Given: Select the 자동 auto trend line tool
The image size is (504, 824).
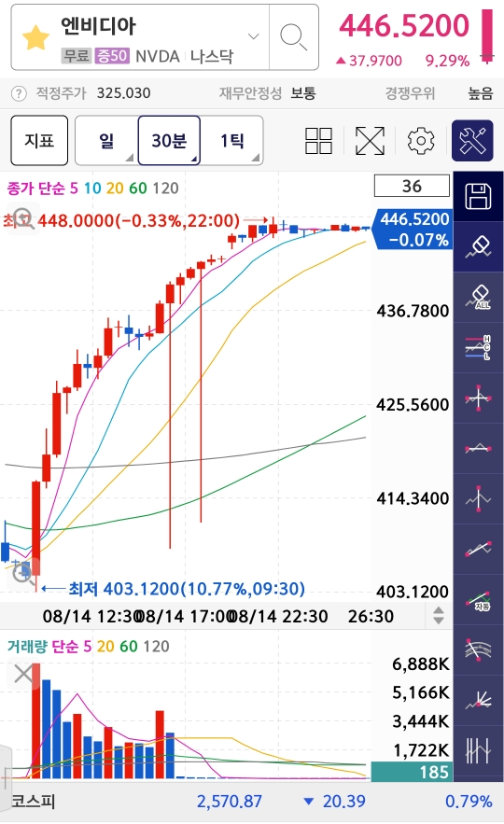Looking at the screenshot, I should pos(478,600).
